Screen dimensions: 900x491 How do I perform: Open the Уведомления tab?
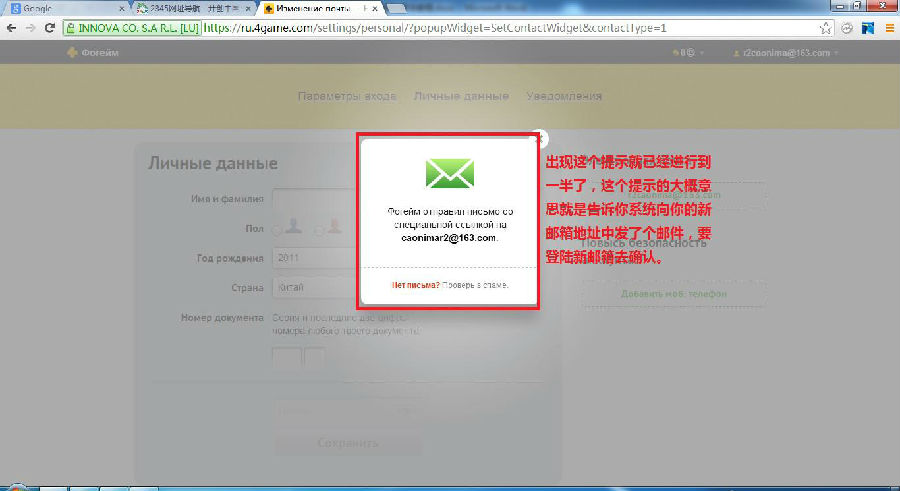point(564,96)
